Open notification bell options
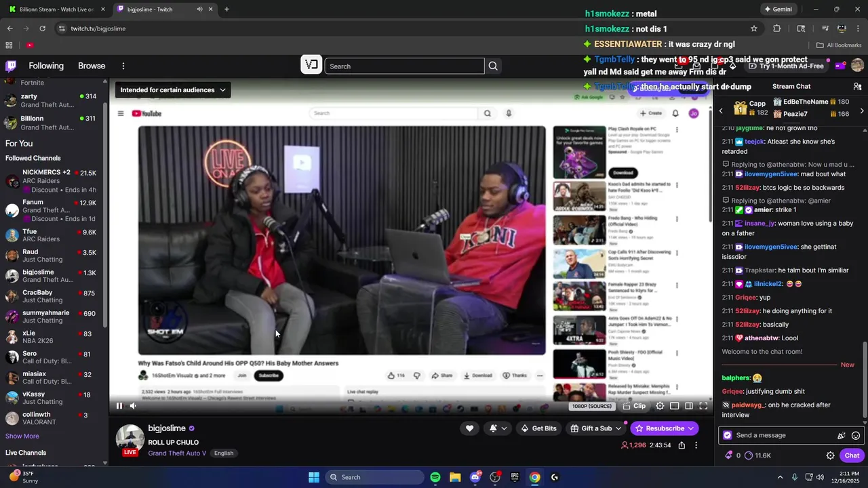The width and height of the screenshot is (868, 488). (x=498, y=428)
